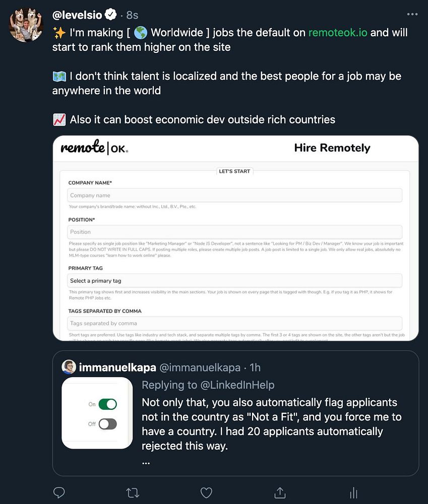The image size is (428, 504).
Task: Open share options via upload icon
Action: pos(280,492)
